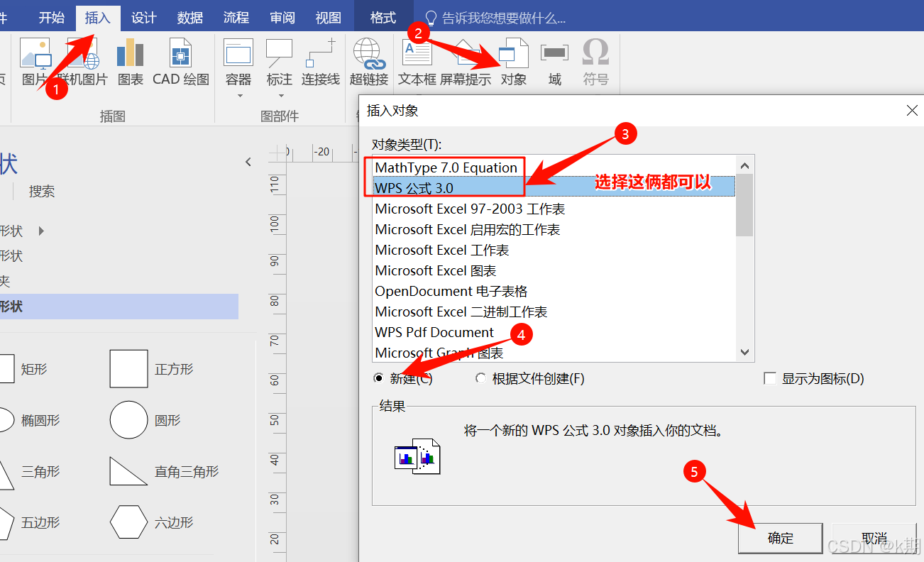Click the Tell Me search box

[504, 18]
